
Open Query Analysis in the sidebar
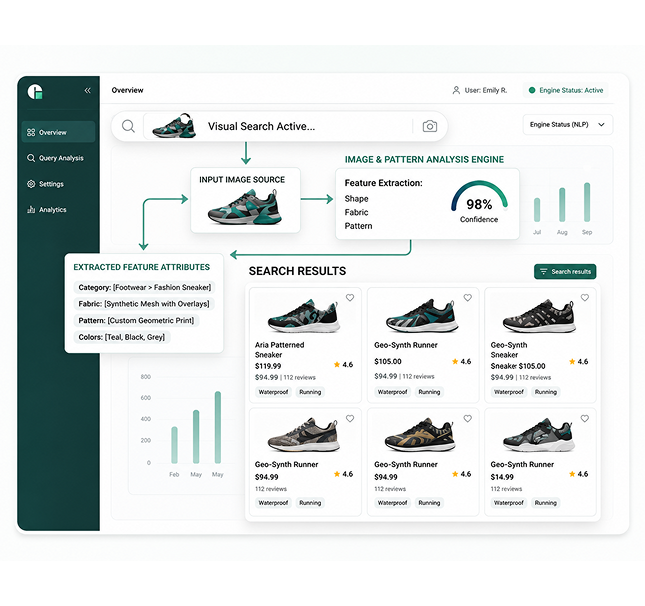[x=58, y=158]
